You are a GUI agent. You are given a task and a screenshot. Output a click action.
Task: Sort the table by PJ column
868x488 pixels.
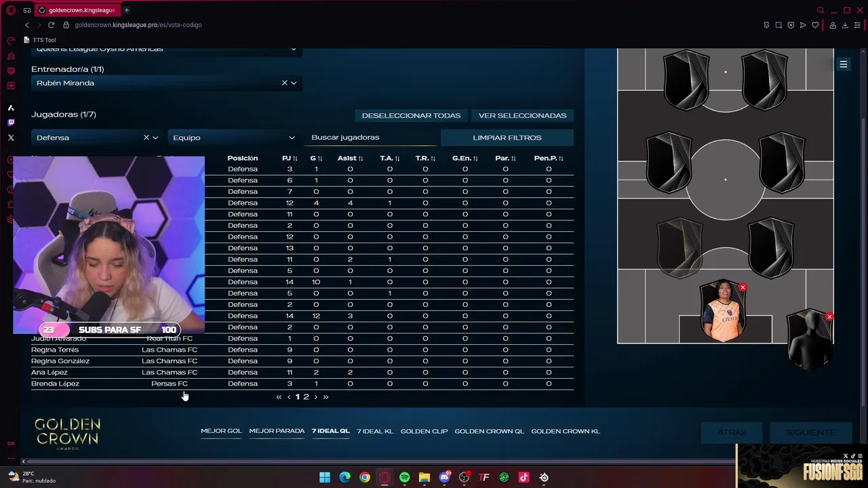pyautogui.click(x=290, y=158)
